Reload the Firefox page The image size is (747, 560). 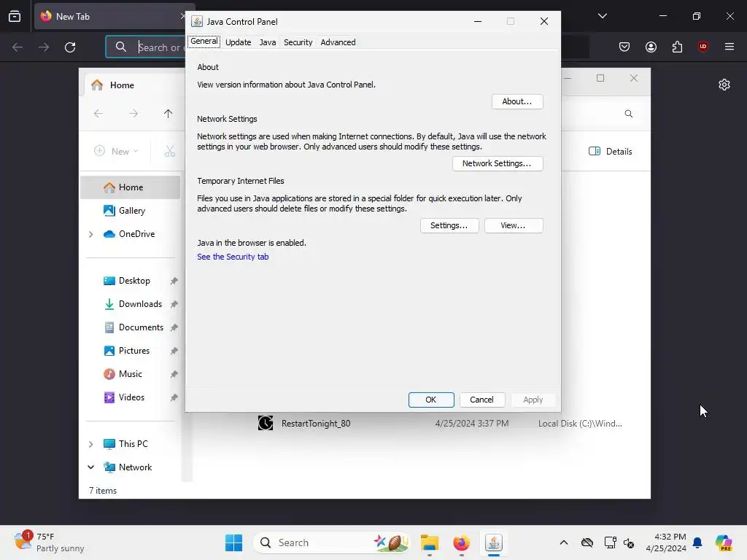click(70, 47)
